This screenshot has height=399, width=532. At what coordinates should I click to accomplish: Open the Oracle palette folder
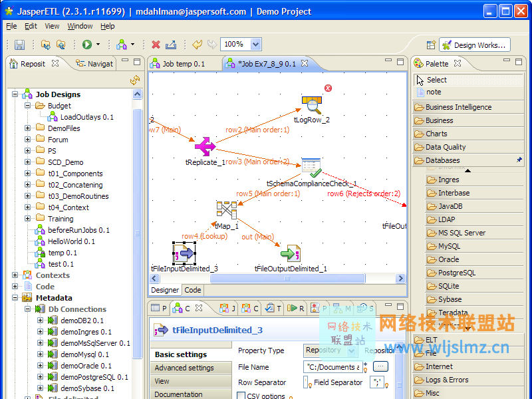pos(474,259)
